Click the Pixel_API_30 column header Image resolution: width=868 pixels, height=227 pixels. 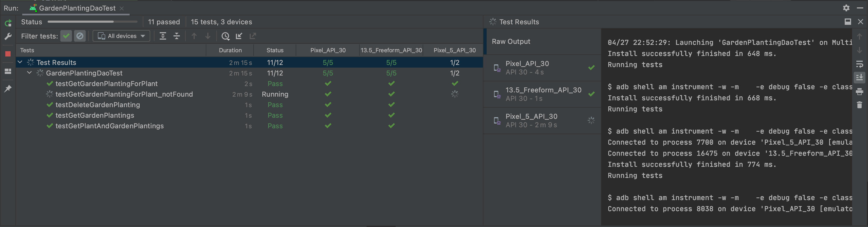click(328, 50)
